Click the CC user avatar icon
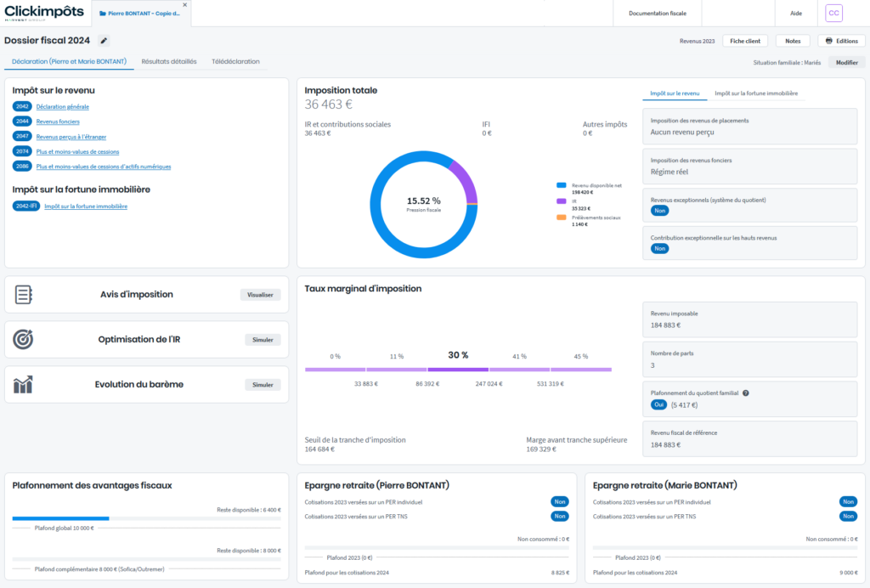Image resolution: width=870 pixels, height=588 pixels. click(833, 14)
